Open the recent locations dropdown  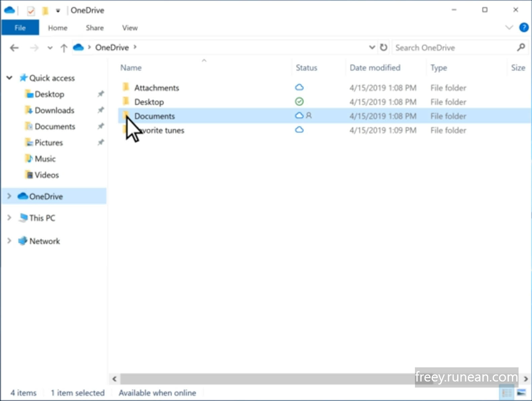click(x=50, y=48)
